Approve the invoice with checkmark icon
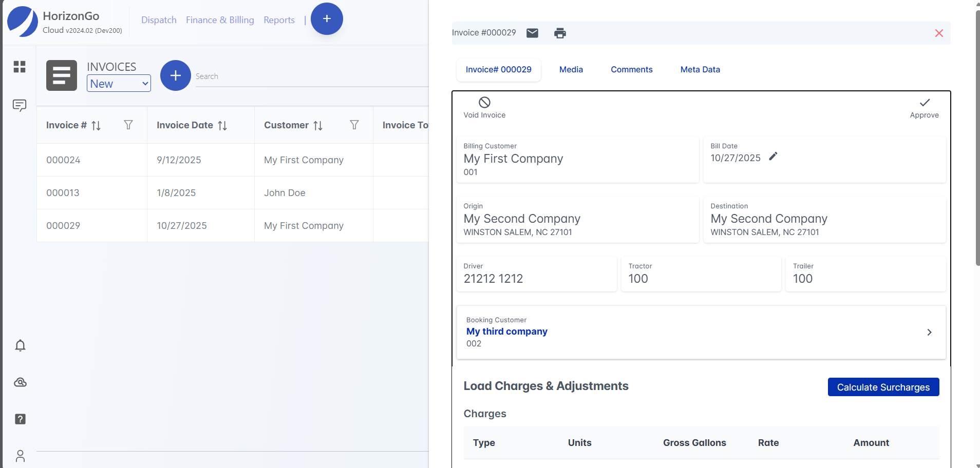Image resolution: width=980 pixels, height=468 pixels. pos(924,103)
